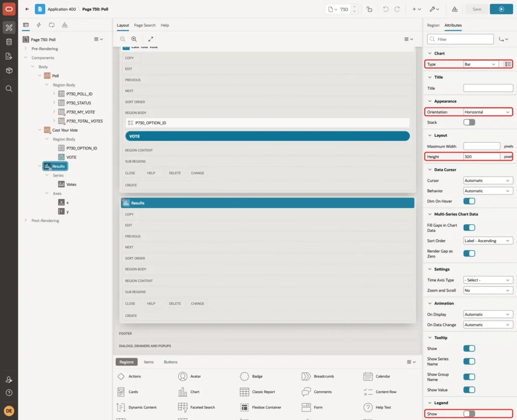Image resolution: width=517 pixels, height=420 pixels.
Task: Toggle Dim On Hover switch
Action: pyautogui.click(x=469, y=201)
